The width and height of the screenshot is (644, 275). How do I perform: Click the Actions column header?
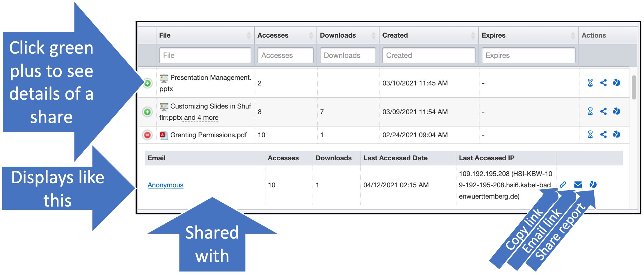(594, 36)
